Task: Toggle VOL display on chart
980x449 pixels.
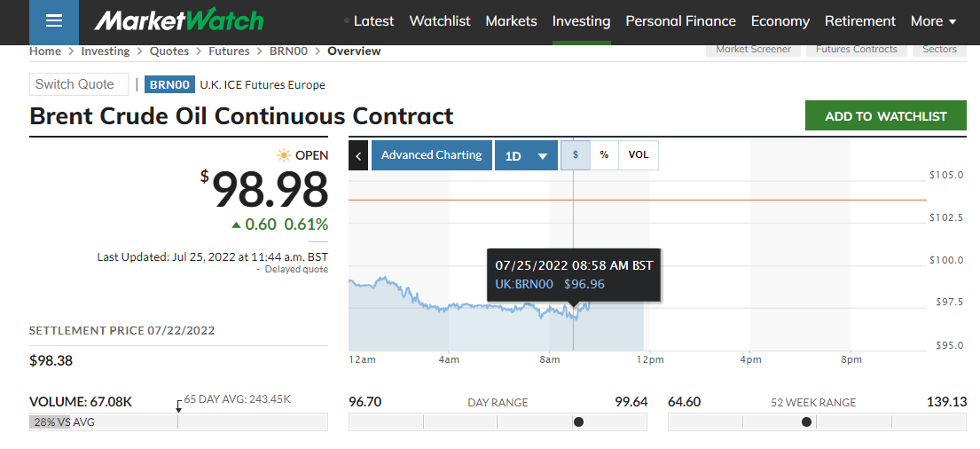Action: click(639, 155)
